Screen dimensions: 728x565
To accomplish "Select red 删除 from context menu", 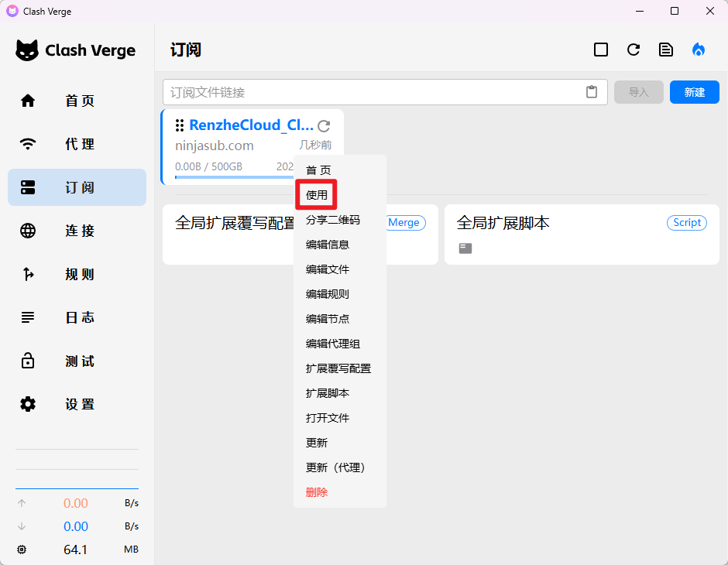I will click(x=340, y=492).
